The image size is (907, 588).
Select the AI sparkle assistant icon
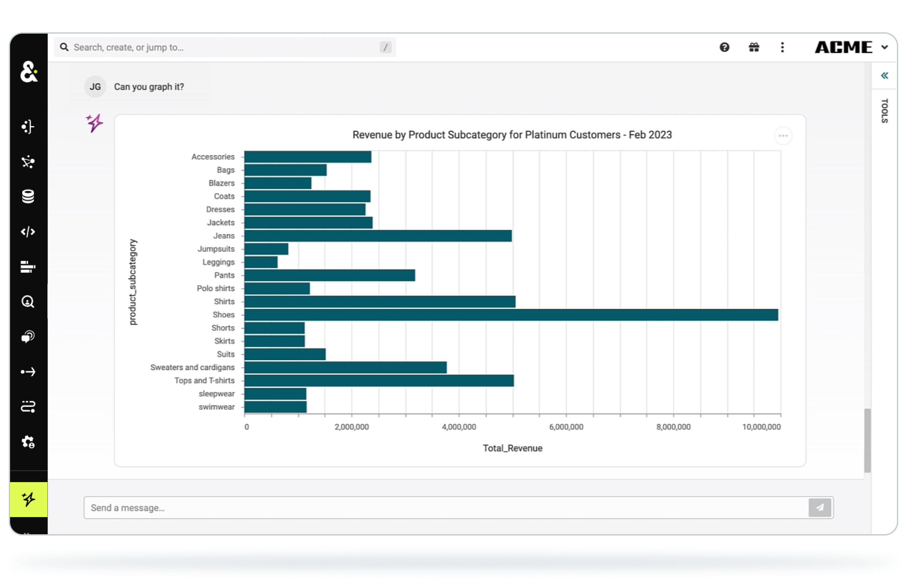pos(29,499)
